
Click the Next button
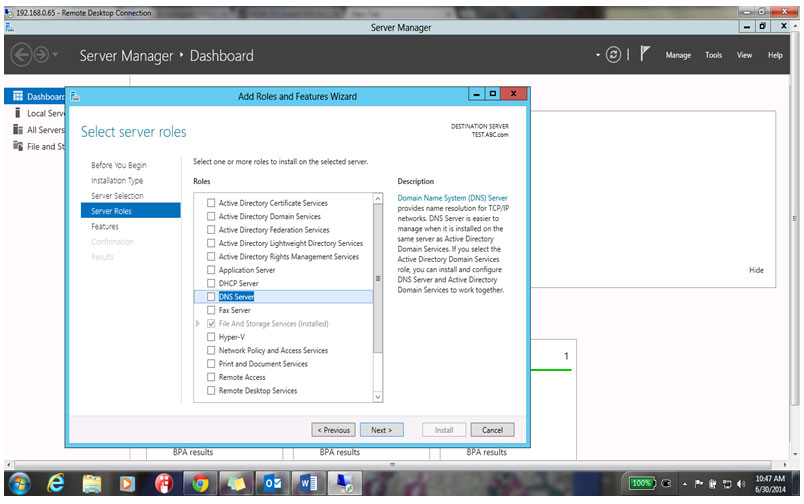(x=381, y=430)
